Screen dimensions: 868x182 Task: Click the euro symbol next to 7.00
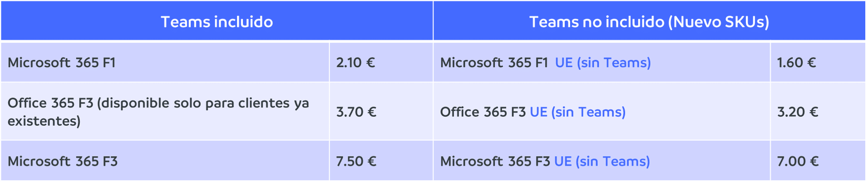814,162
